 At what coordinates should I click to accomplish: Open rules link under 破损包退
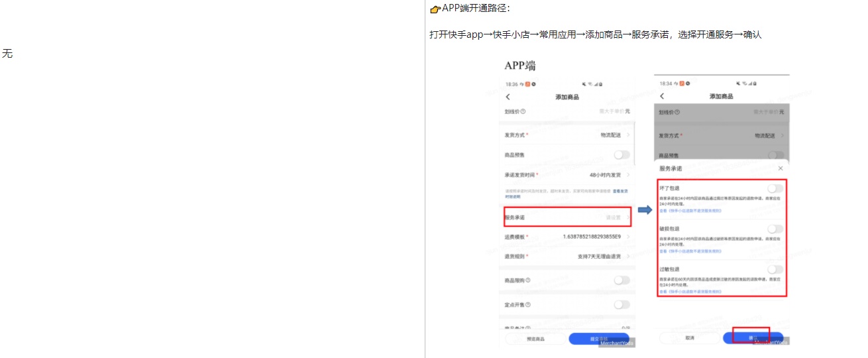click(690, 251)
